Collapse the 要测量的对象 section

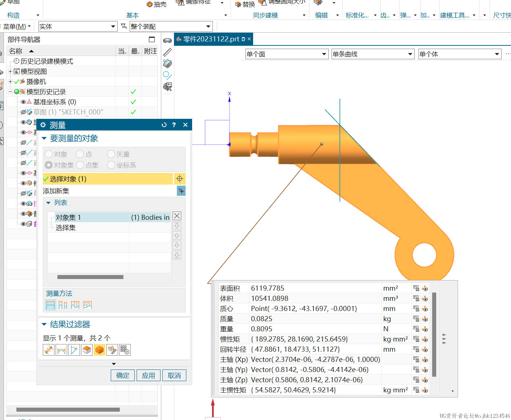44,138
